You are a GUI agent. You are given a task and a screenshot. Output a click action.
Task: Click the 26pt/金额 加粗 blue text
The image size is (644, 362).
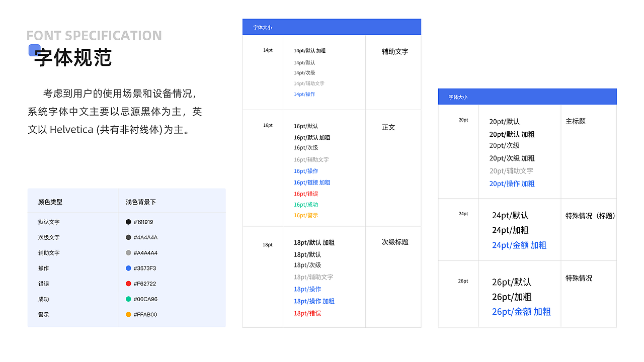pyautogui.click(x=521, y=312)
